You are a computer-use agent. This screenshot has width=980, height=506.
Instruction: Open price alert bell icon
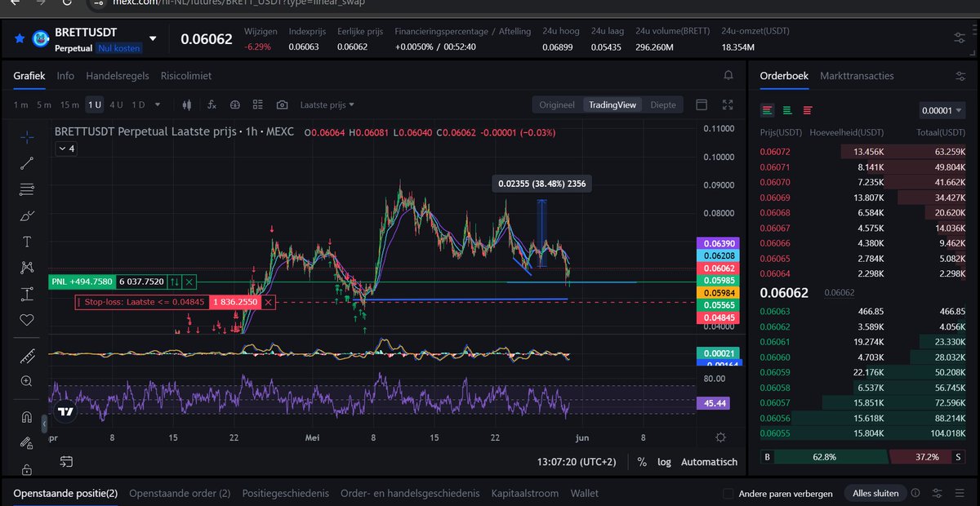[x=728, y=75]
